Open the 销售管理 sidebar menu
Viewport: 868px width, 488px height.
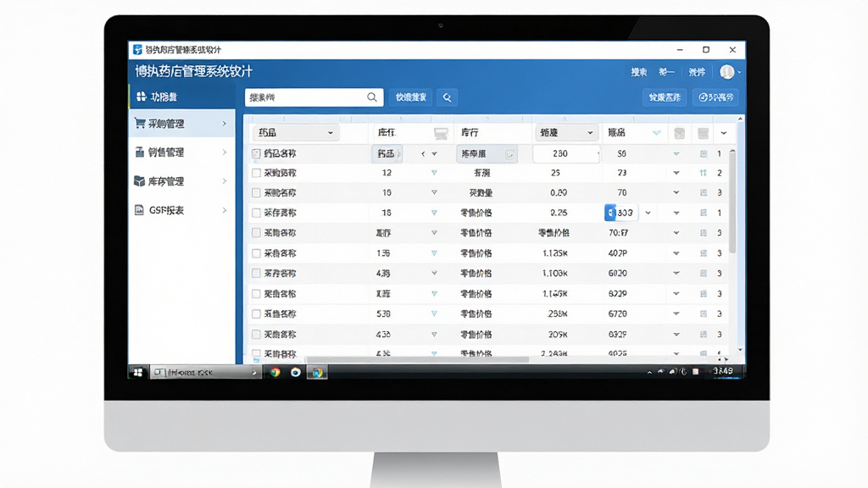(x=182, y=152)
